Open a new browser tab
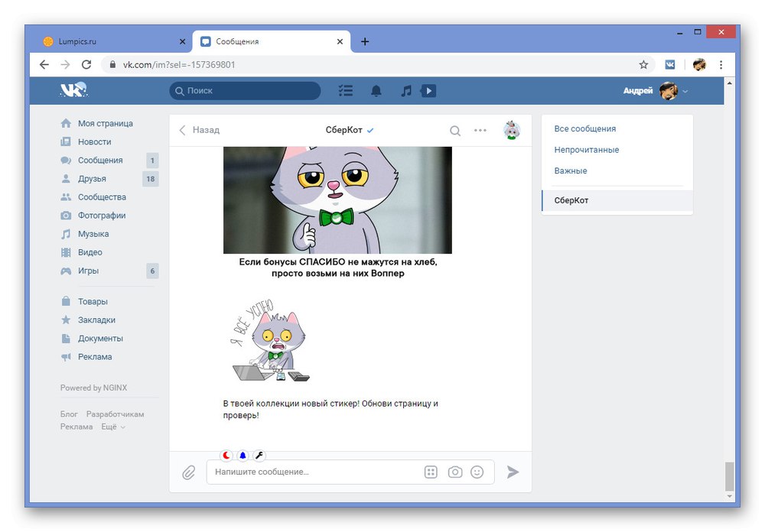765x532 pixels. point(365,41)
